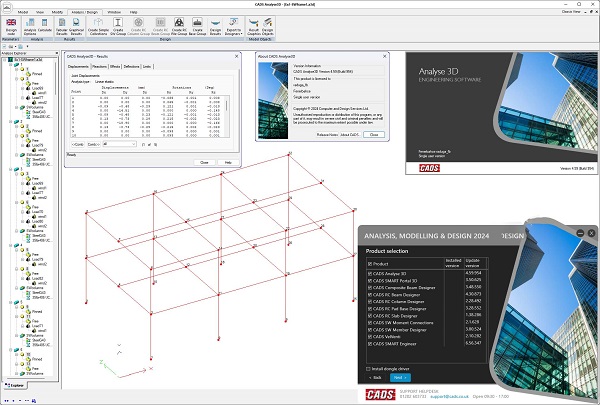
Task: Click Create Base Group icon
Action: click(197, 23)
